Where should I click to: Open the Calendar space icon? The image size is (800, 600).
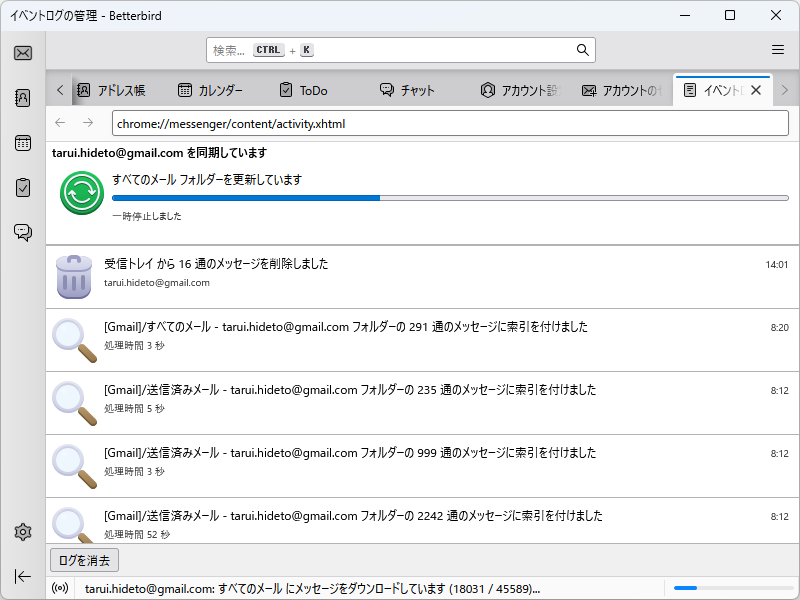click(22, 143)
